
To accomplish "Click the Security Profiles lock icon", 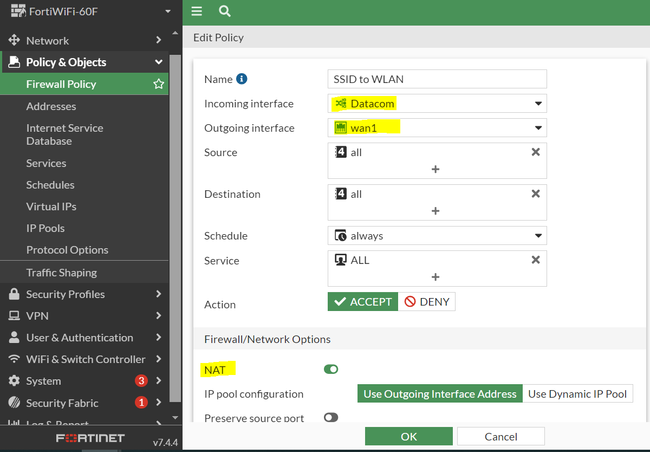I will tap(14, 294).
